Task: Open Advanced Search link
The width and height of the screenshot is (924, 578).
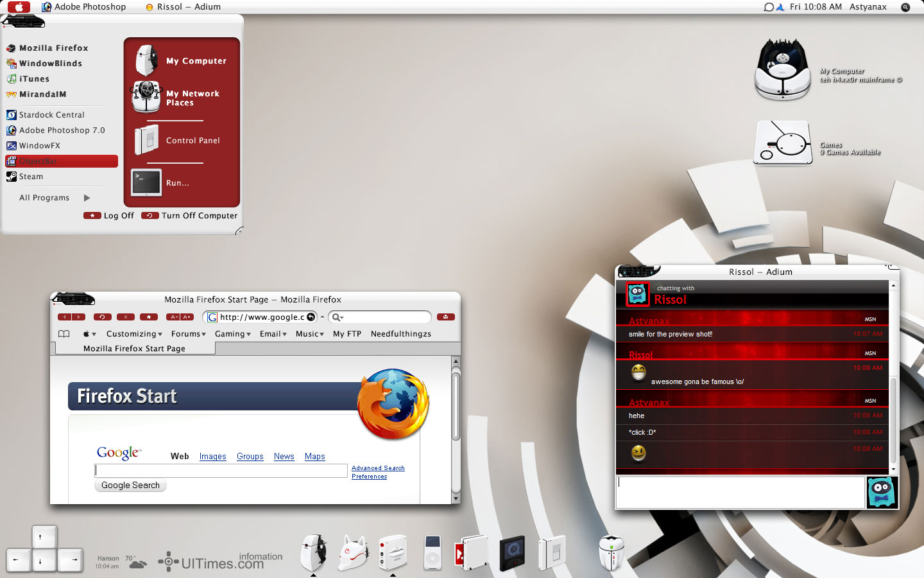Action: (x=378, y=468)
